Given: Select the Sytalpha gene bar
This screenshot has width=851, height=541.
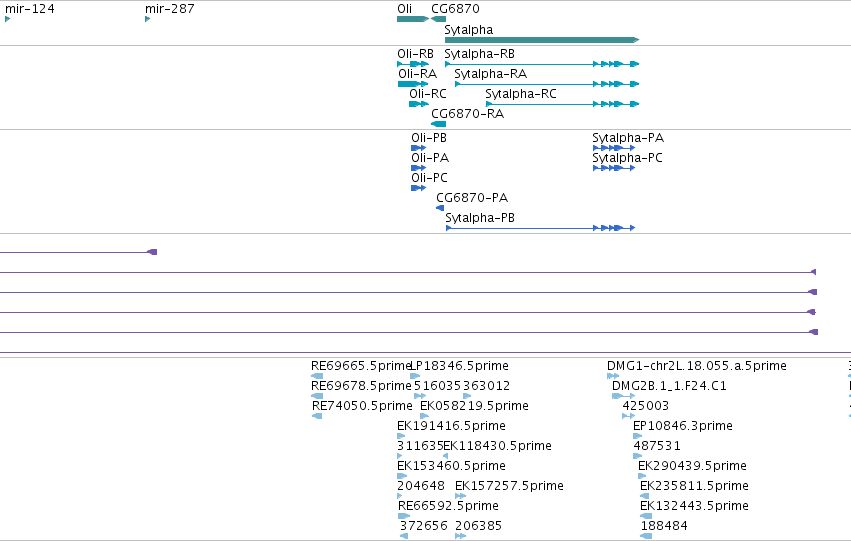Looking at the screenshot, I should pos(542,40).
